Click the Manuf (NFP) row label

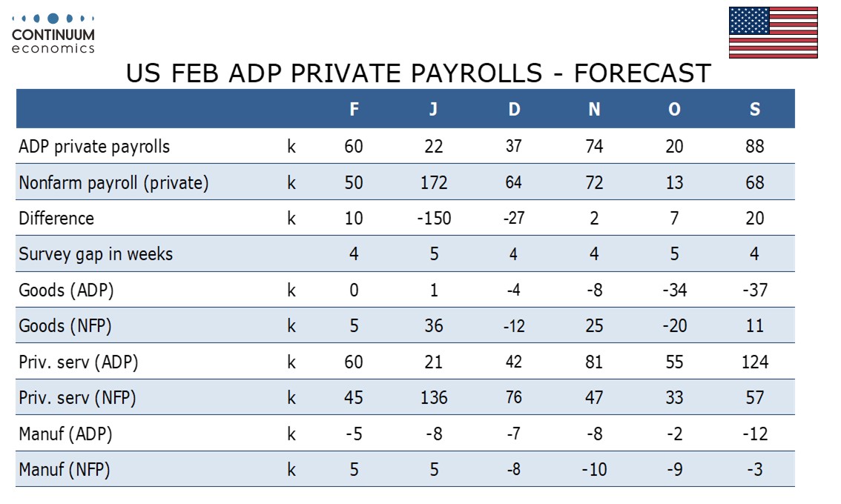point(65,469)
